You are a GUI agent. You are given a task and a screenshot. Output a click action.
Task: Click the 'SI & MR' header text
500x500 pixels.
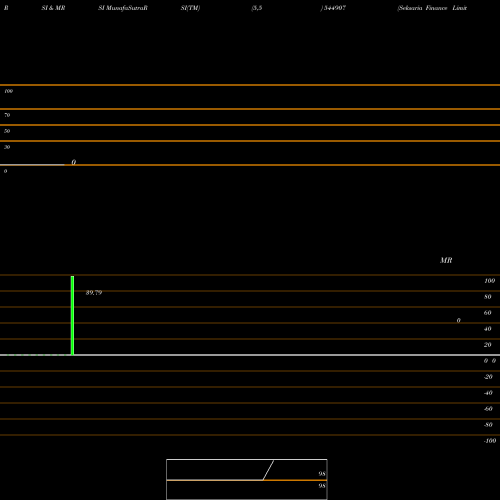coord(53,8)
